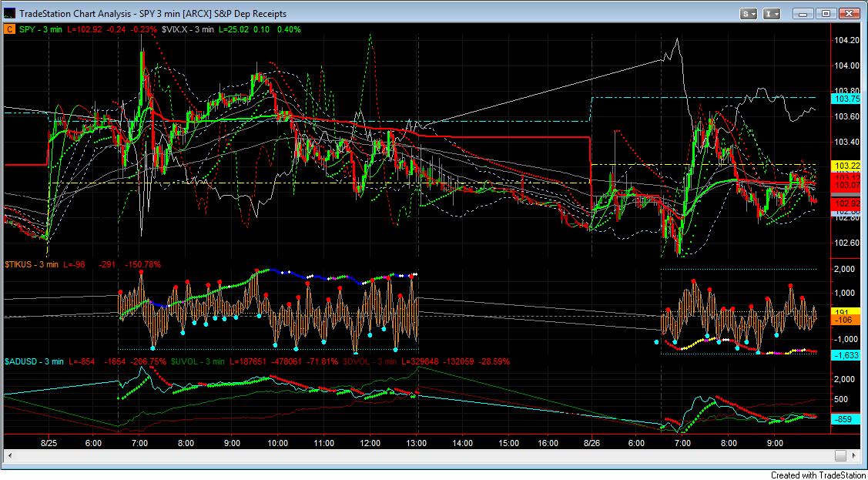Click the 103.60 price axis label
Image resolution: width=868 pixels, height=480 pixels.
click(x=847, y=116)
